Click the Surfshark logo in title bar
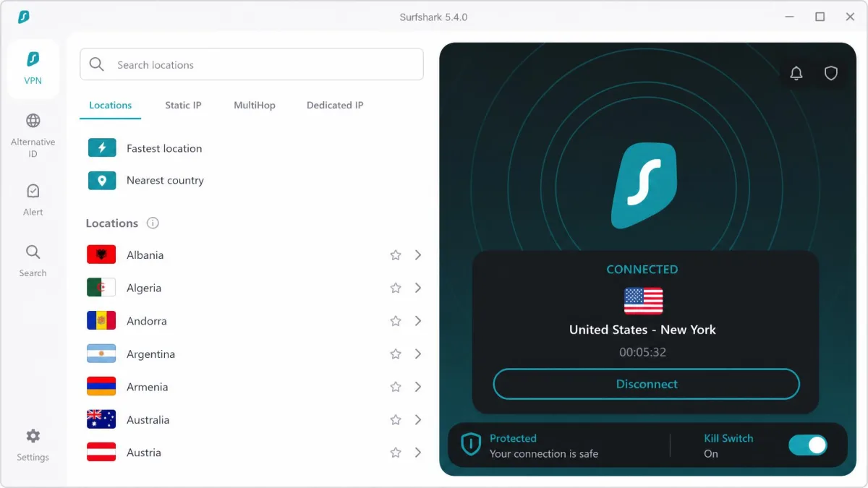Viewport: 868px width, 488px height. [24, 17]
